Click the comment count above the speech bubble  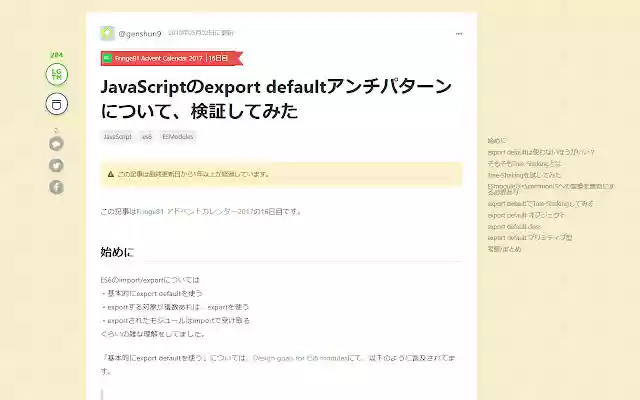tap(56, 131)
